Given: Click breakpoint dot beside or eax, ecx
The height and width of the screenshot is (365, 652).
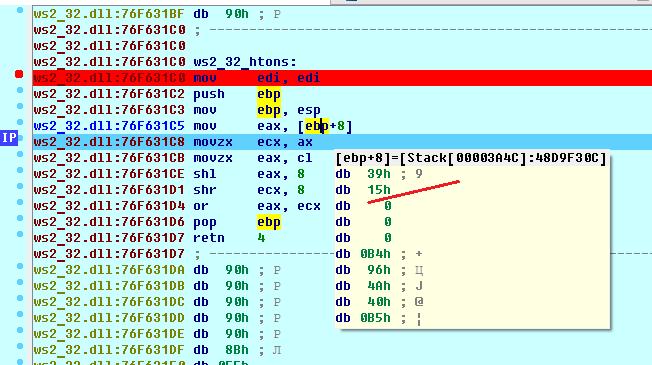Looking at the screenshot, I should [x=20, y=202].
